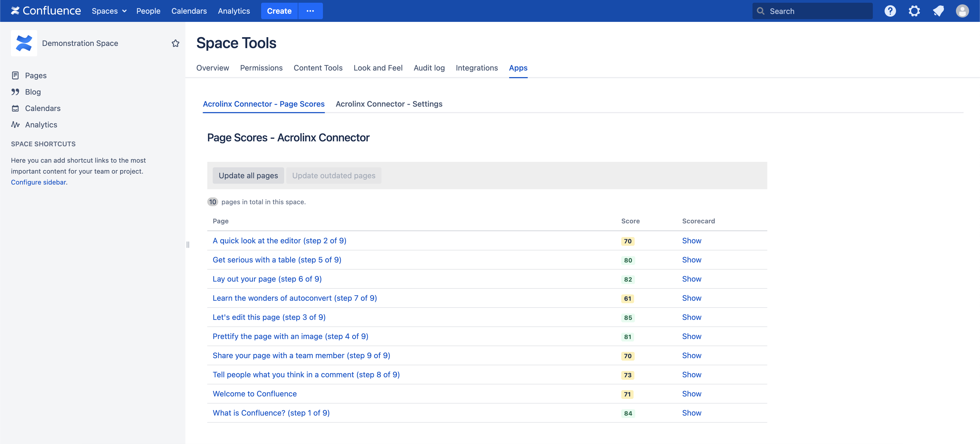Open Let's edit this page link
This screenshot has height=444, width=980.
[269, 317]
